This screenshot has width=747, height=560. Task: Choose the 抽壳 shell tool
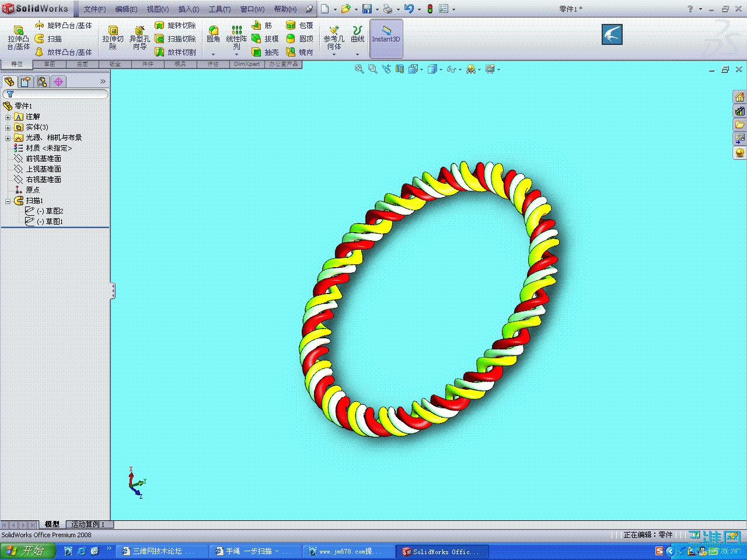coord(265,52)
